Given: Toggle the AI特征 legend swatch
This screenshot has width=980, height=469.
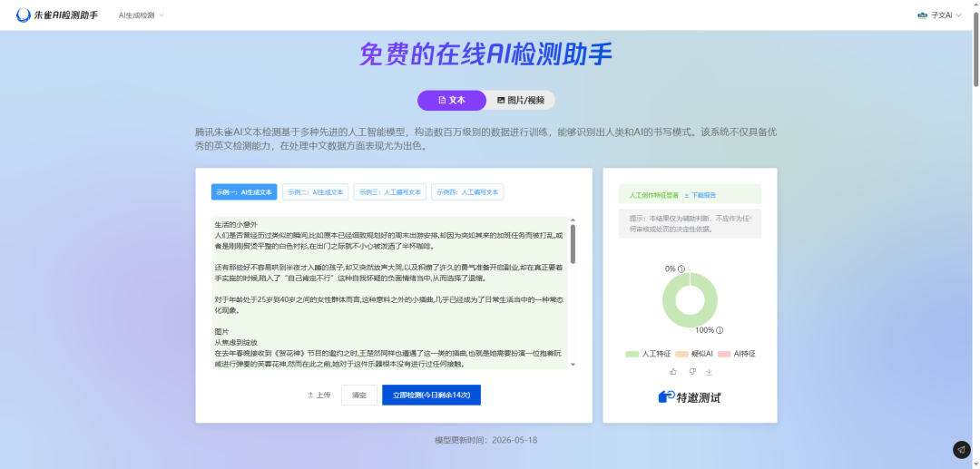Looking at the screenshot, I should click(724, 354).
